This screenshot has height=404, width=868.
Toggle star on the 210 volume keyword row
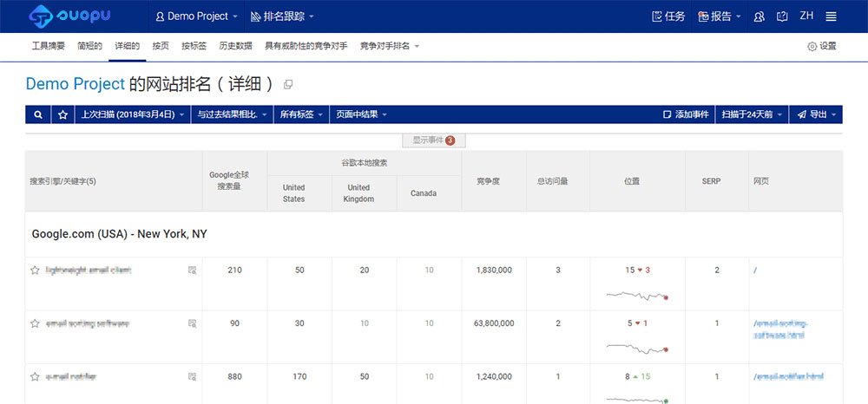point(35,270)
